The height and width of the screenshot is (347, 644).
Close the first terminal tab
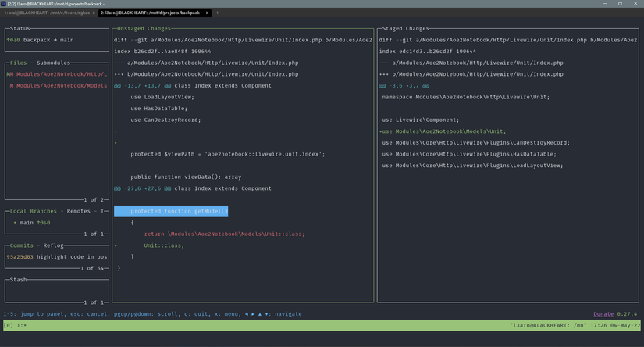(94, 13)
